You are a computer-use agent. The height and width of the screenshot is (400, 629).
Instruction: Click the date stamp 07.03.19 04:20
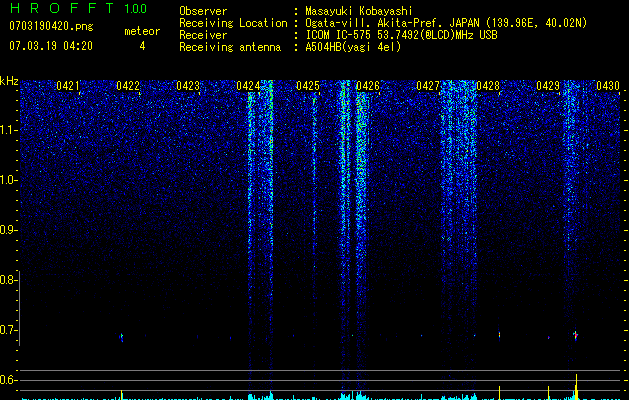tap(51, 46)
